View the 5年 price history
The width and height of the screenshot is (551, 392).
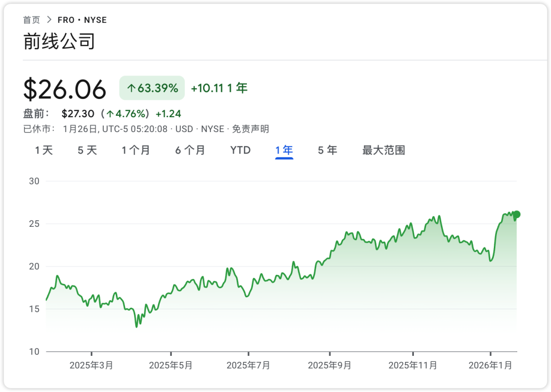[328, 150]
